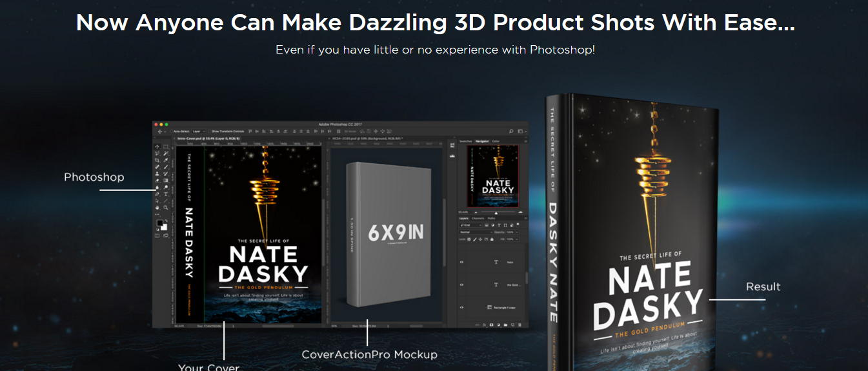Click the 'Photoshop' label text
Screen dimensions: 868x371
click(x=94, y=177)
